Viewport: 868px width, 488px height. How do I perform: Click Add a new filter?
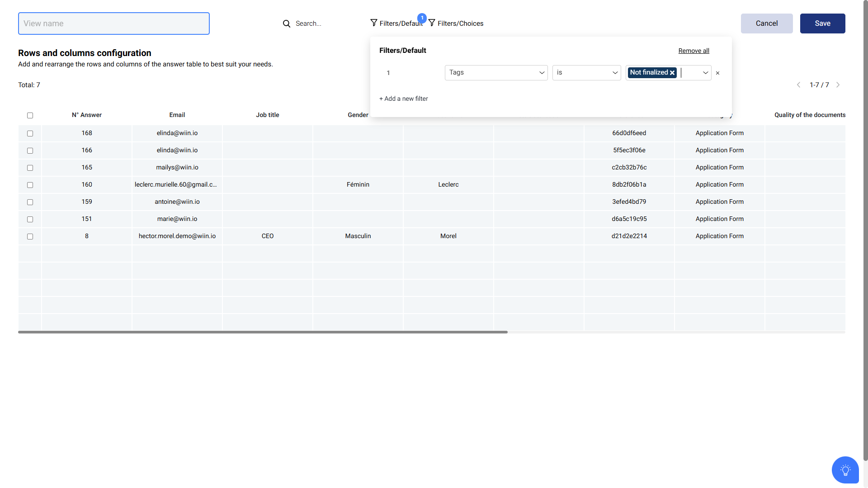point(403,99)
